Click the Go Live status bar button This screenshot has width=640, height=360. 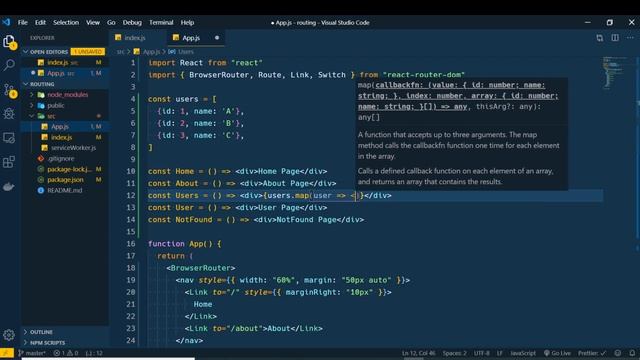(x=557, y=353)
